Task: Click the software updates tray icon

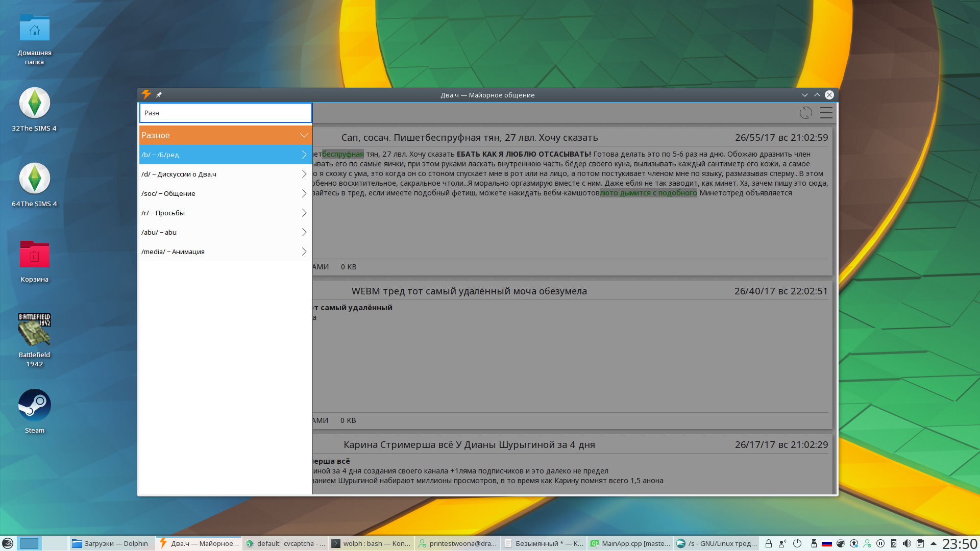Action: pyautogui.click(x=854, y=543)
